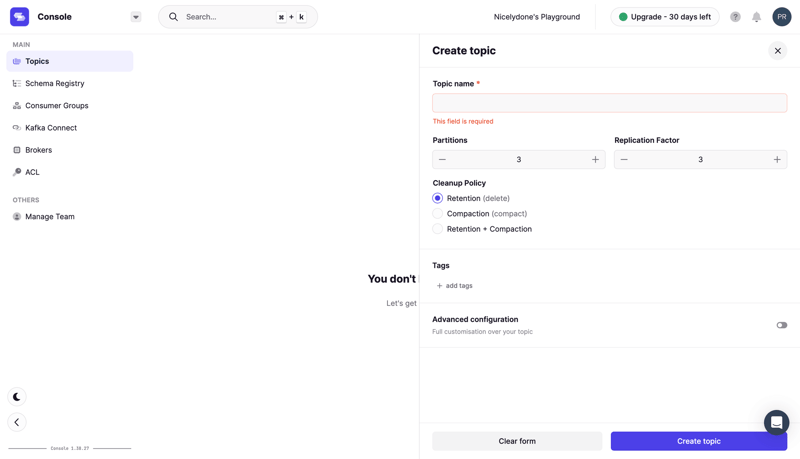Open the Console workspace dropdown arrow
The width and height of the screenshot is (800, 459).
pyautogui.click(x=136, y=17)
